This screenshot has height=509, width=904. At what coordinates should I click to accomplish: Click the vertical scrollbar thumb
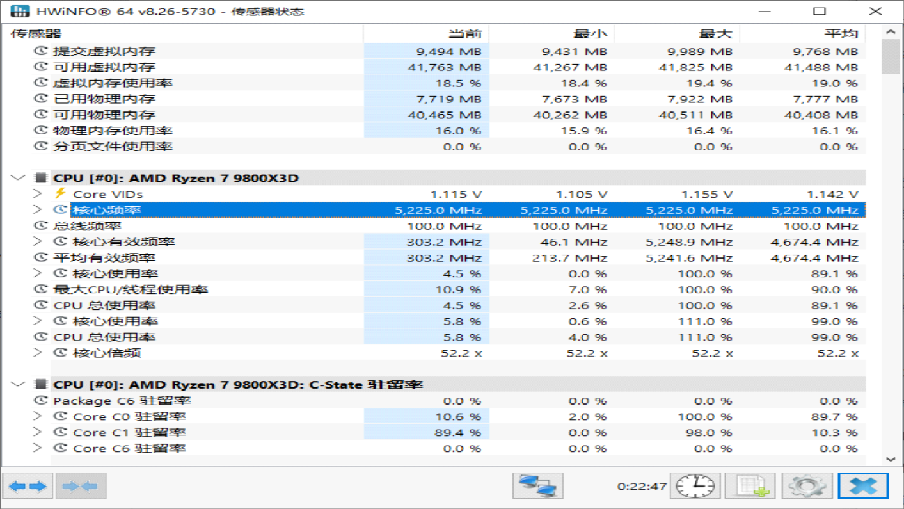tap(891, 56)
